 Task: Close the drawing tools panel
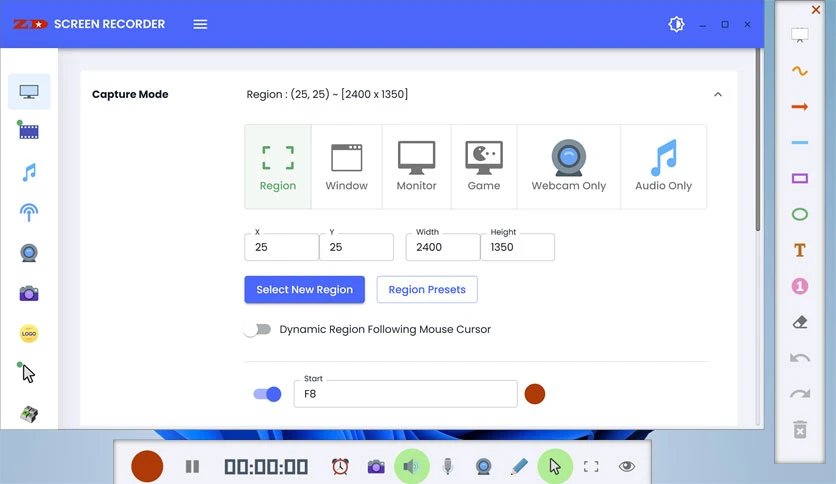coord(816,10)
